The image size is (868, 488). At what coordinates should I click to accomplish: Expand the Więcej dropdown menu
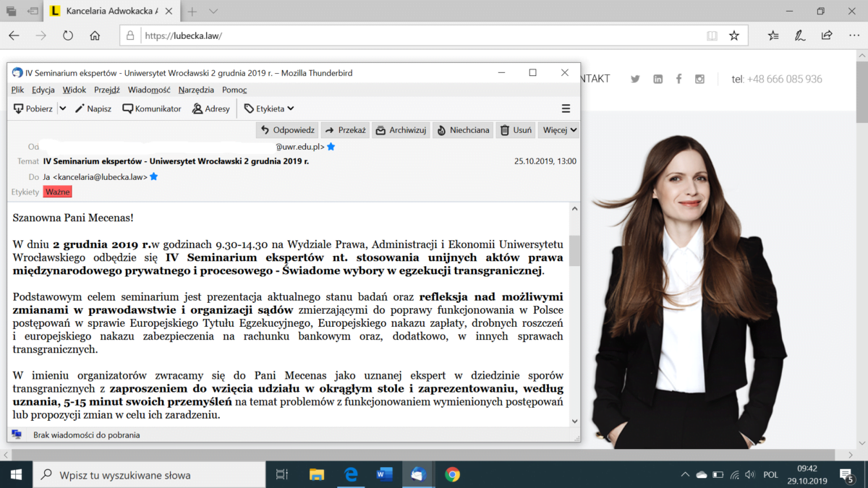coord(558,130)
